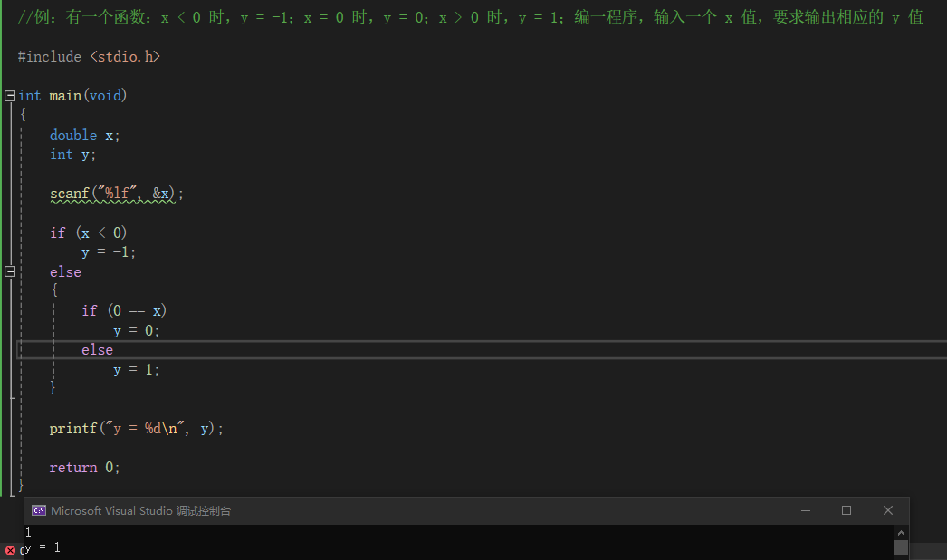Click the debug console scrollbar up arrow
The height and width of the screenshot is (560, 947).
900,533
